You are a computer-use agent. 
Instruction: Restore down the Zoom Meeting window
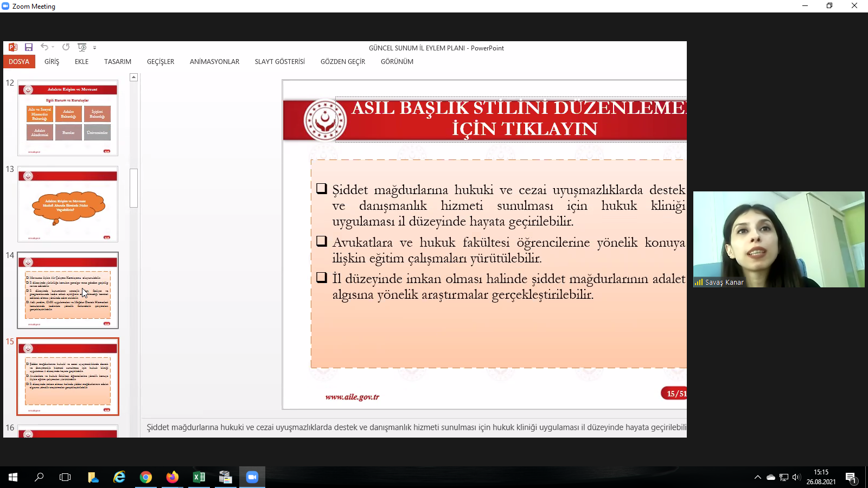(829, 6)
